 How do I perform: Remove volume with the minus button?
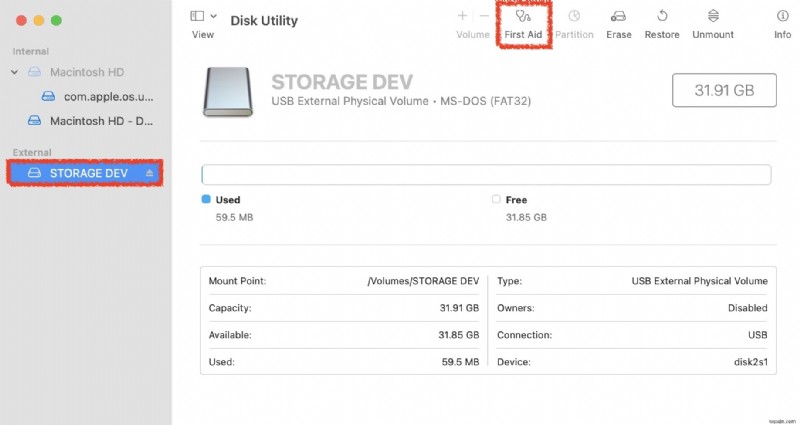(x=484, y=16)
